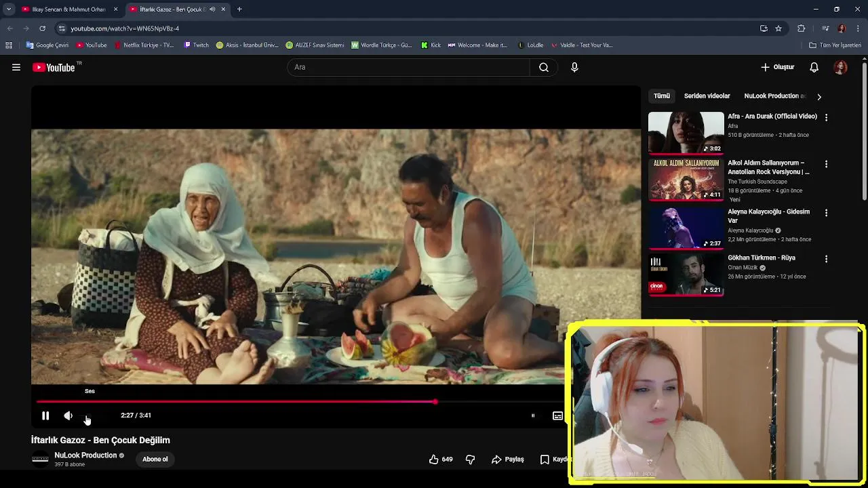Open The Turkish Soundscape channel name
This screenshot has height=488, width=868.
pyautogui.click(x=757, y=182)
